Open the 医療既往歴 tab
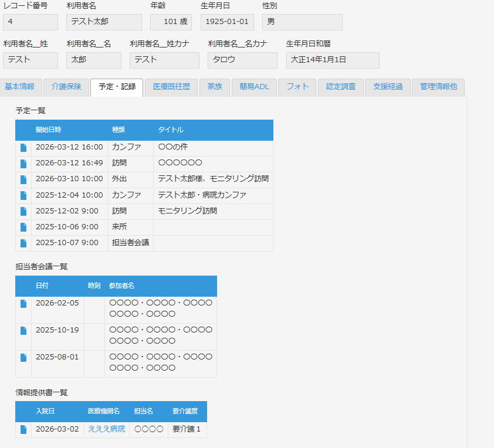The height and width of the screenshot is (448, 494). (171, 87)
